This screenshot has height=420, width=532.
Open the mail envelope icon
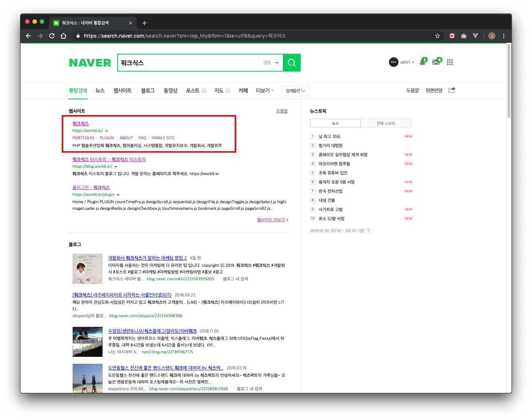pyautogui.click(x=436, y=62)
